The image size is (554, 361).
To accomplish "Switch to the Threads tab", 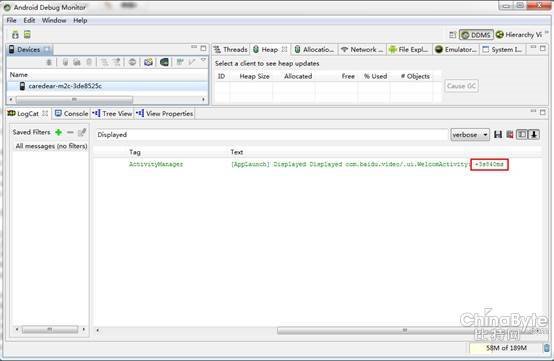I will click(231, 49).
